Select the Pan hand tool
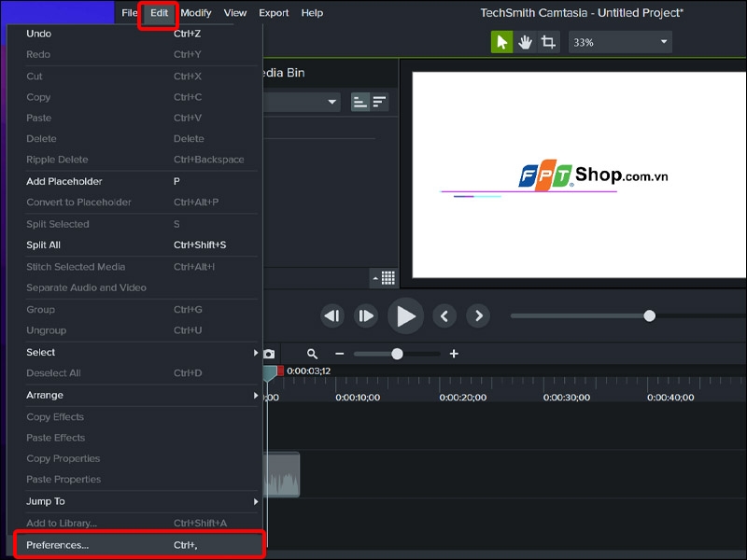This screenshot has width=747, height=560. point(526,41)
